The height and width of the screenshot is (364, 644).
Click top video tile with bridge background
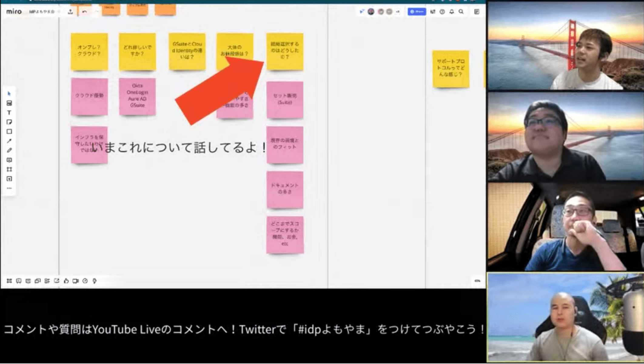click(x=565, y=46)
